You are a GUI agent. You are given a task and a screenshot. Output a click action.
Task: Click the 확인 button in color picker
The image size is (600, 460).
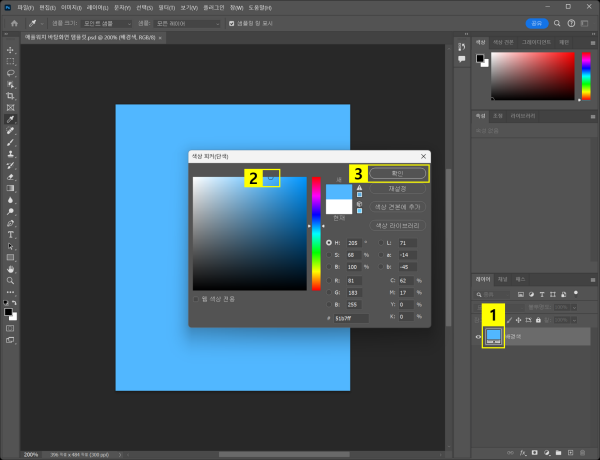point(399,173)
